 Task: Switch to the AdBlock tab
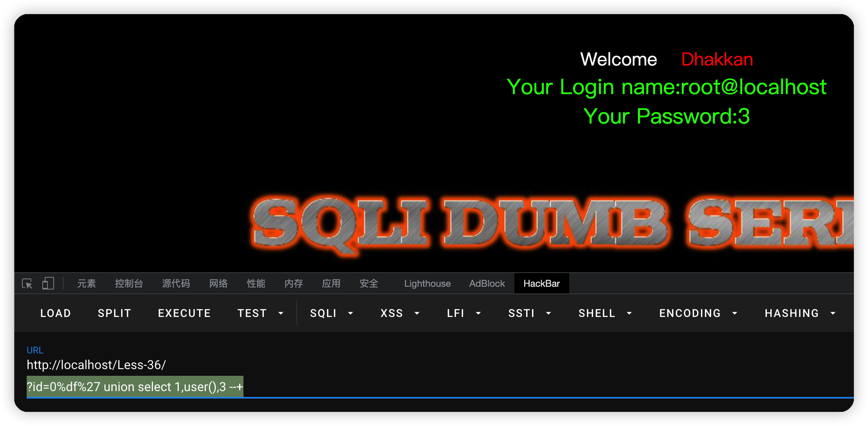pos(487,283)
